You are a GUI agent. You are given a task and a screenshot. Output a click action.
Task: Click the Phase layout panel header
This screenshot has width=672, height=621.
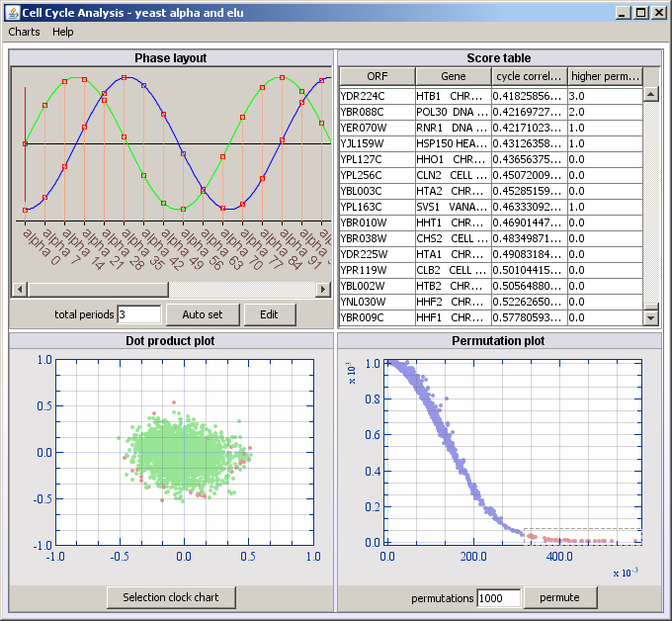point(171,58)
